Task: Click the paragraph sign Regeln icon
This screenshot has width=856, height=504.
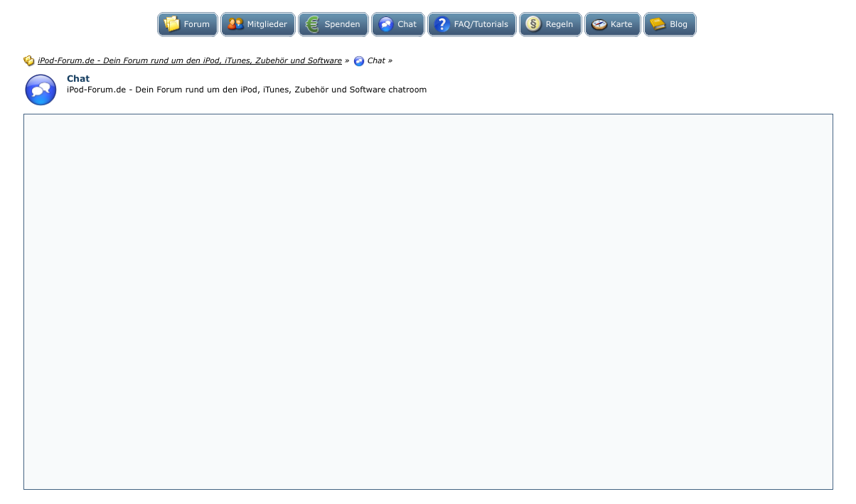Action: (x=533, y=24)
